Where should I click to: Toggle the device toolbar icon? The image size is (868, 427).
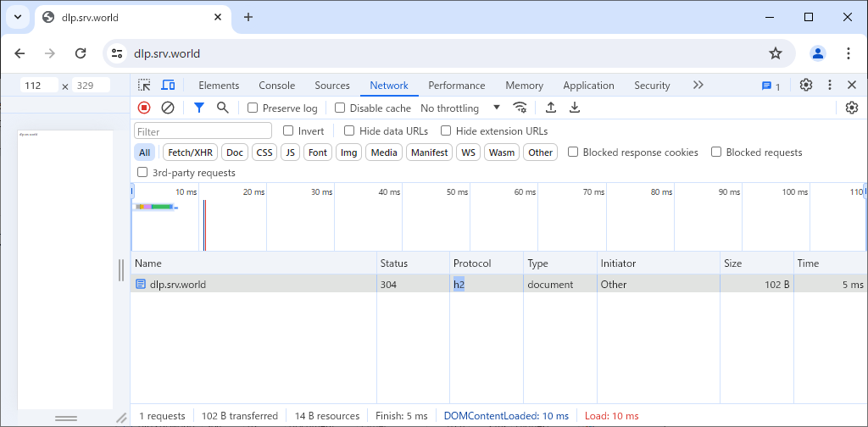click(169, 86)
